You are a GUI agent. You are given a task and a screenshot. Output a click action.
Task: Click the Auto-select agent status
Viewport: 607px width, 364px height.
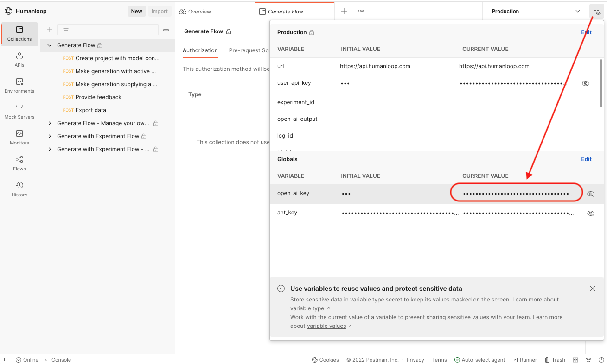pos(479,360)
